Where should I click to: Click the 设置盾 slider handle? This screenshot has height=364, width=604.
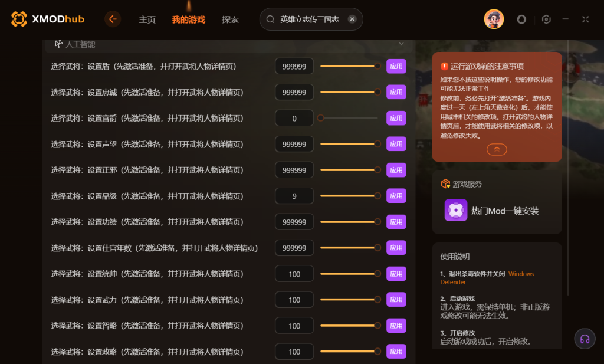tap(377, 66)
